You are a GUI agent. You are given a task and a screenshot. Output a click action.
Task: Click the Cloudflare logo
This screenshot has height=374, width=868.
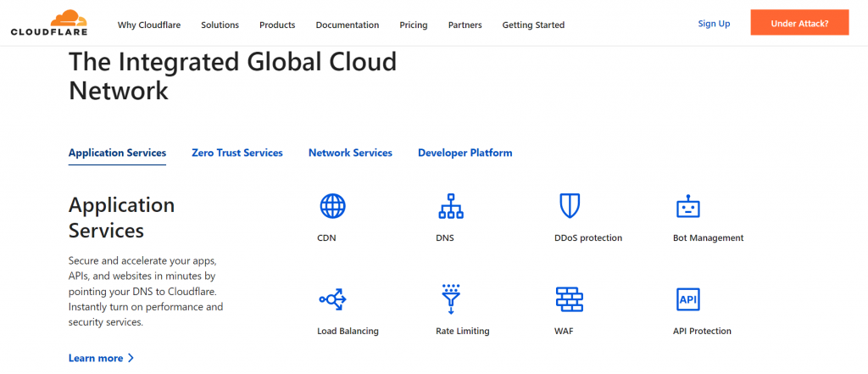[49, 23]
